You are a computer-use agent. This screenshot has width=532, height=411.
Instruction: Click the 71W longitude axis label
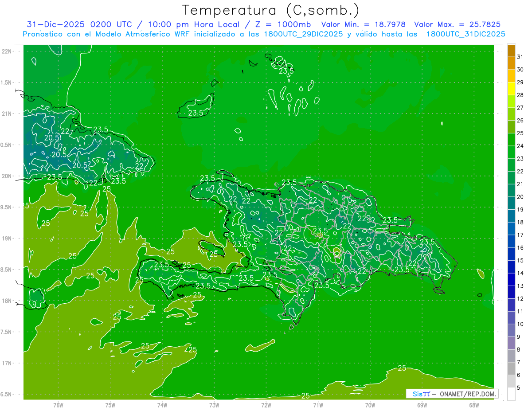(318, 405)
